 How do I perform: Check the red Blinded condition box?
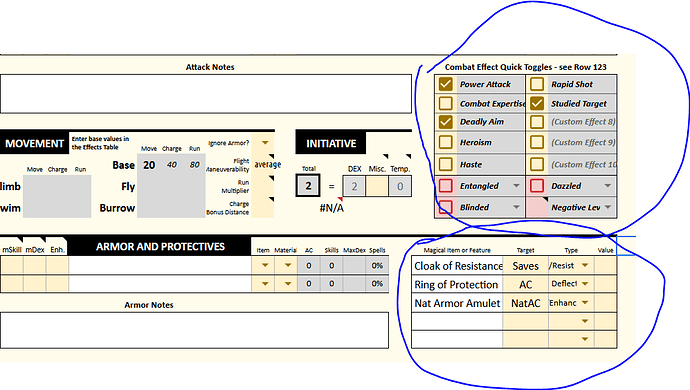click(x=445, y=206)
